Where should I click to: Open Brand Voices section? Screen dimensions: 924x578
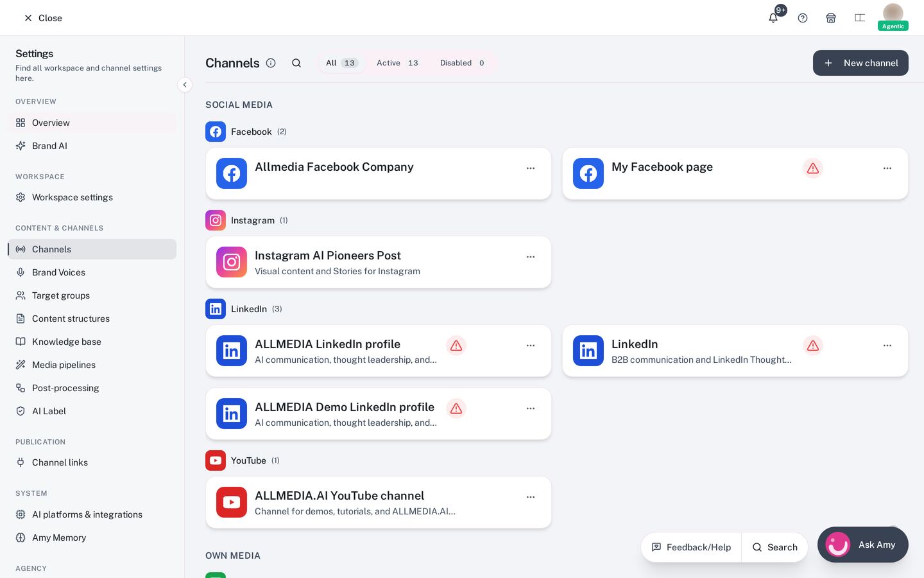92,272
